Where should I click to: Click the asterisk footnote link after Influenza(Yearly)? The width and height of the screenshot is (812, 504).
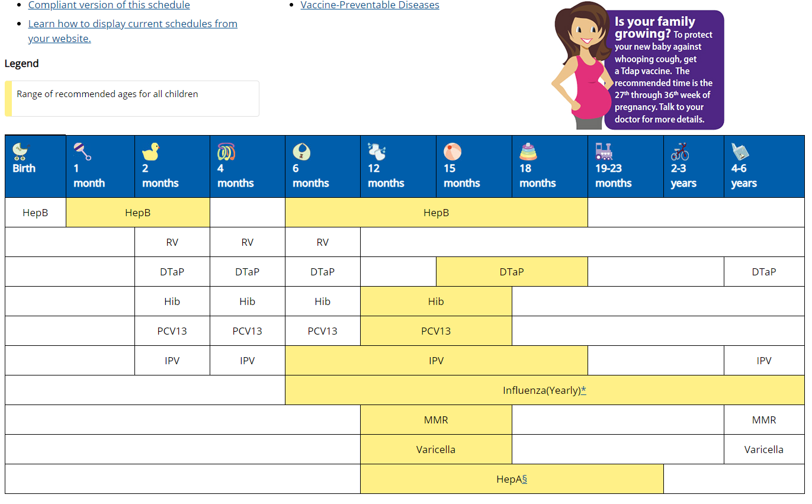click(583, 390)
